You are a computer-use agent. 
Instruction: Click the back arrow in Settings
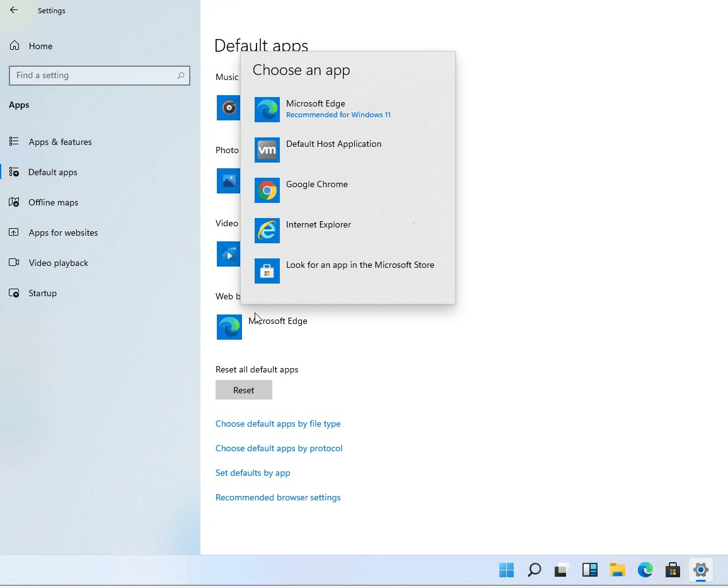click(x=13, y=10)
